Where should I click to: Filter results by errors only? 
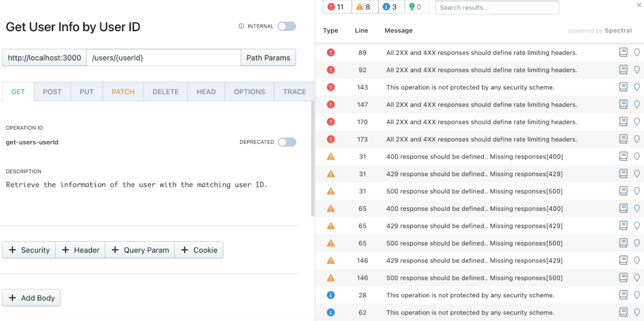point(337,7)
